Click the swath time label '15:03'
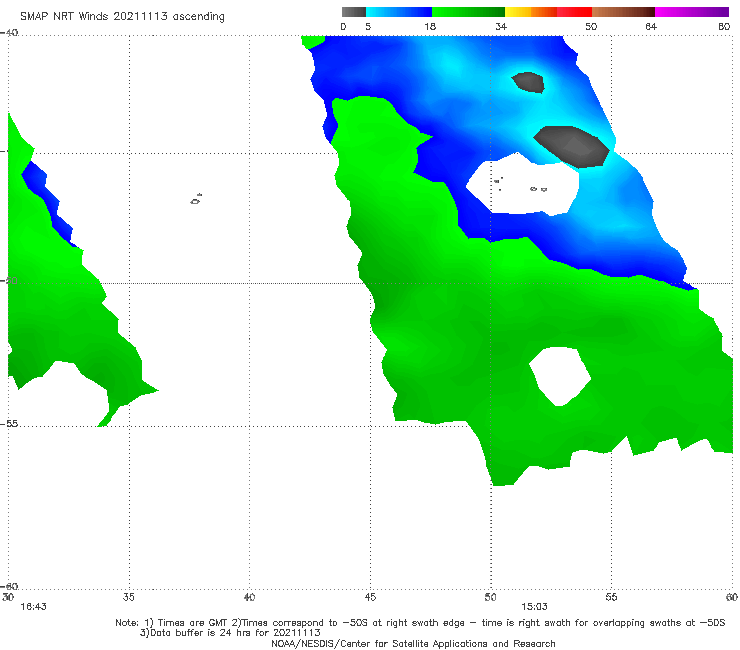The height and width of the screenshot is (650, 740). (x=534, y=607)
